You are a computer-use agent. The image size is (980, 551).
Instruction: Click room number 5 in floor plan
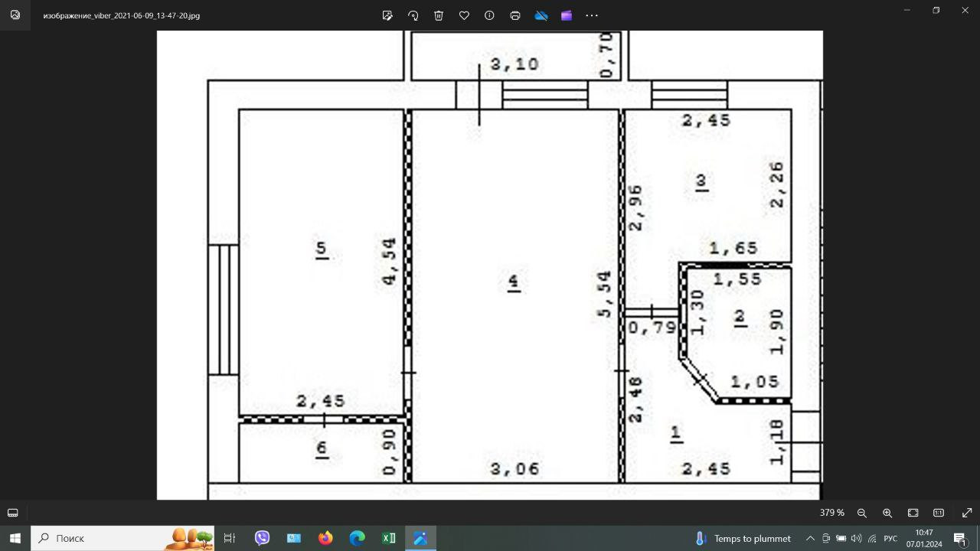[322, 249]
